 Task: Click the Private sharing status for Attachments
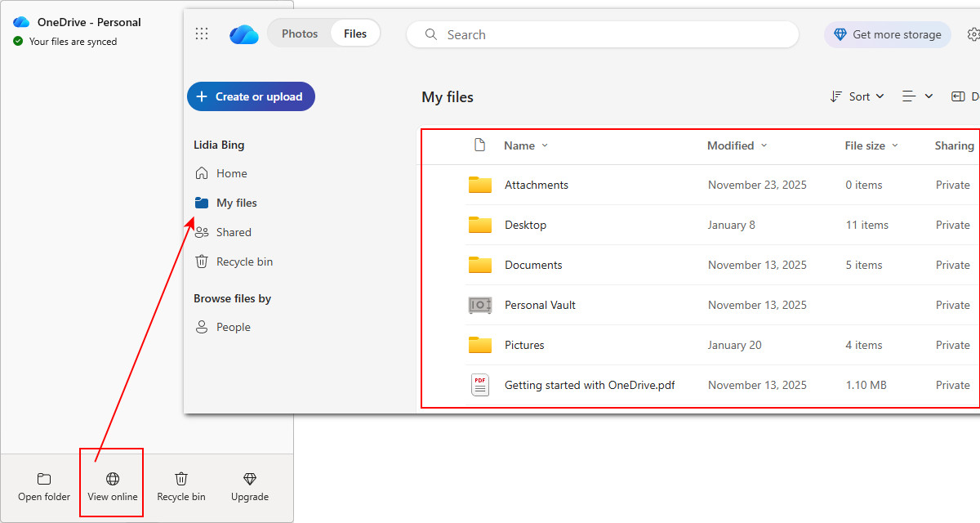(x=953, y=185)
